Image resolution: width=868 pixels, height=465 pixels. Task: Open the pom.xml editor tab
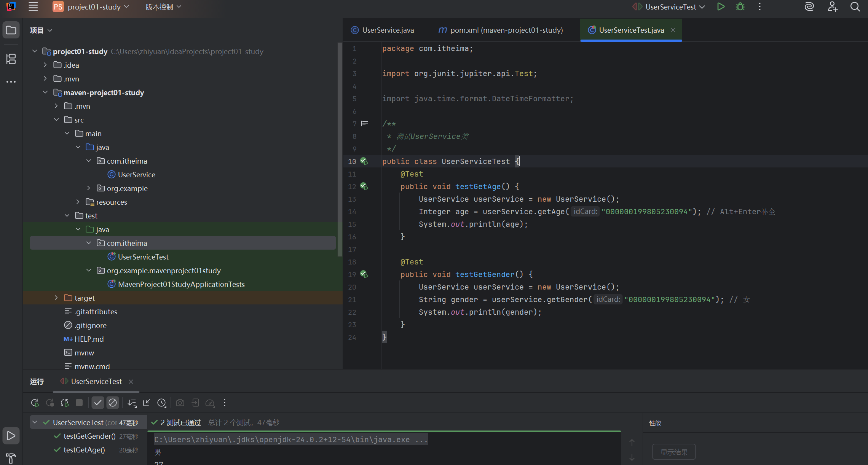pyautogui.click(x=501, y=30)
